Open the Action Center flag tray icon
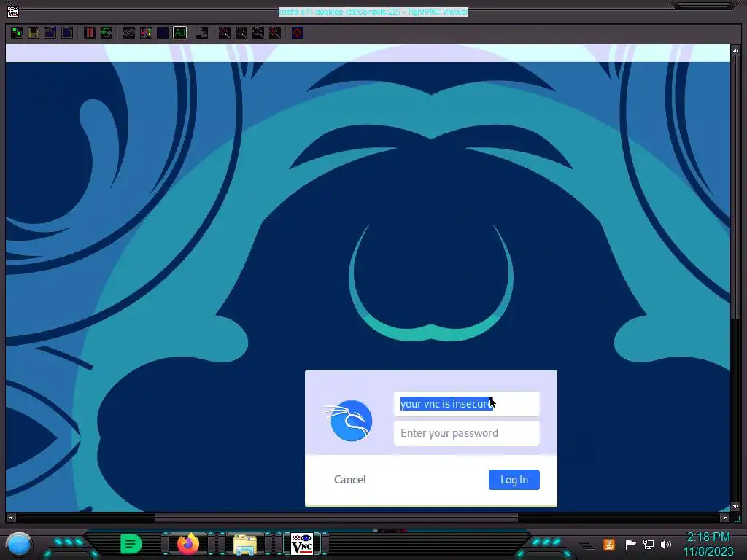The image size is (747, 560). pos(630,544)
